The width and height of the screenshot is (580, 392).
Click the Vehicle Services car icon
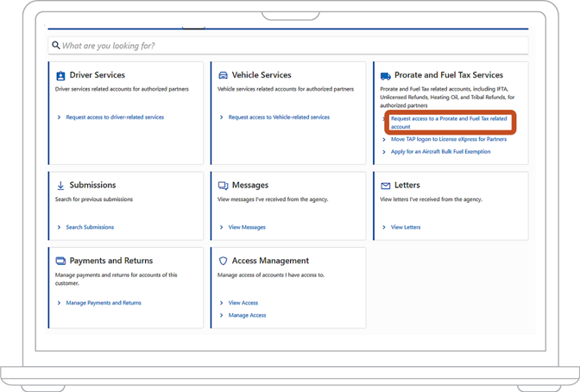pos(223,75)
